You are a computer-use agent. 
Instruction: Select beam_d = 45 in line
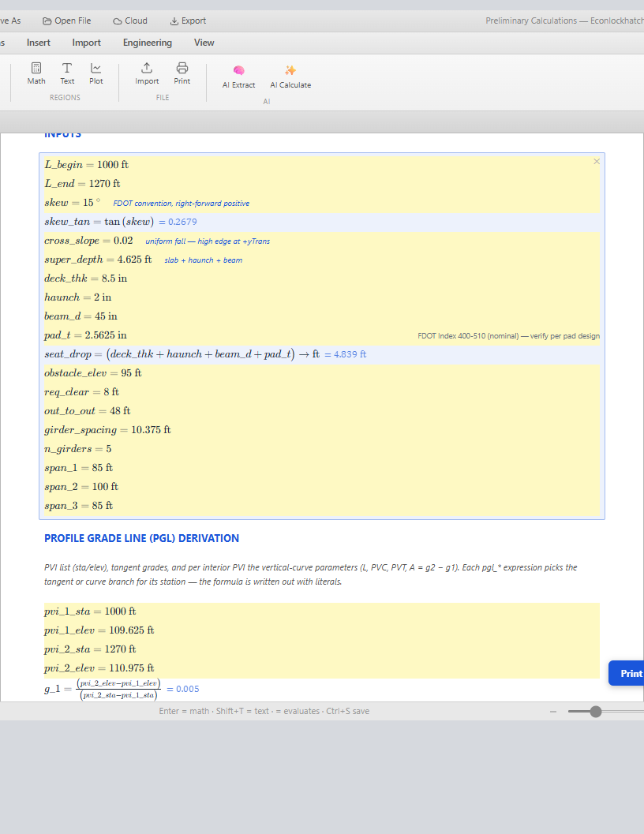(x=322, y=316)
